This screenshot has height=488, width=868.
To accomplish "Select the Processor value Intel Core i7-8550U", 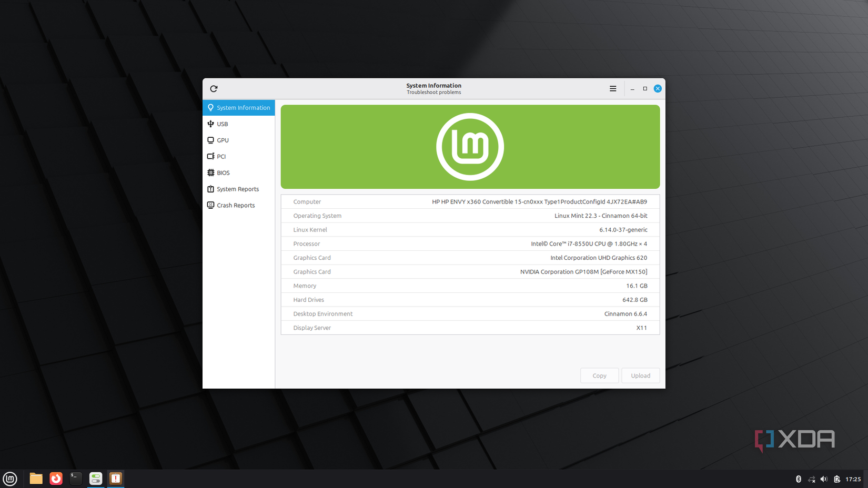I will click(589, 244).
